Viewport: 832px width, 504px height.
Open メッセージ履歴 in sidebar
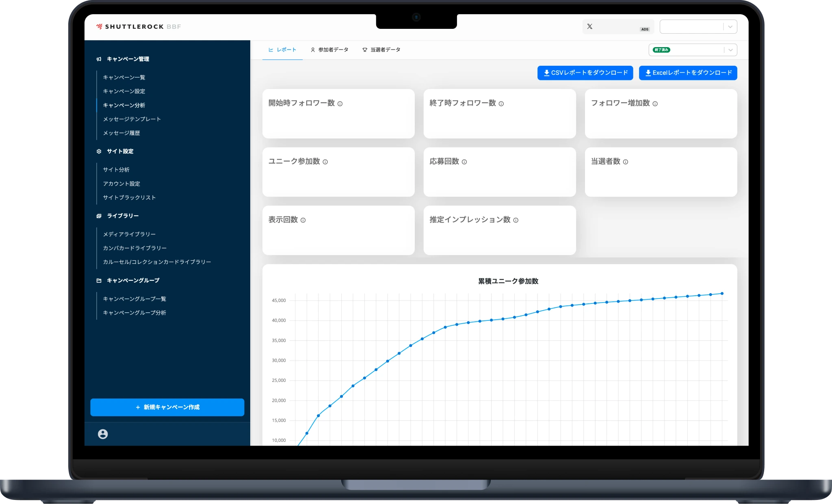tap(121, 133)
